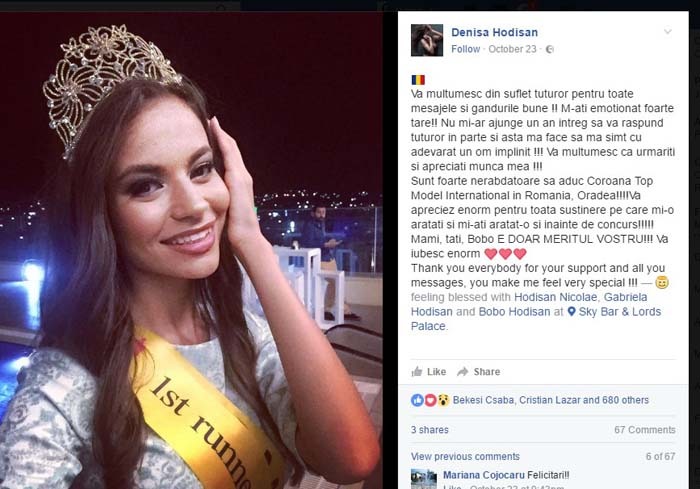The width and height of the screenshot is (700, 489).
Task: Show Bekesi Csaba and 680 others list
Action: click(x=550, y=400)
